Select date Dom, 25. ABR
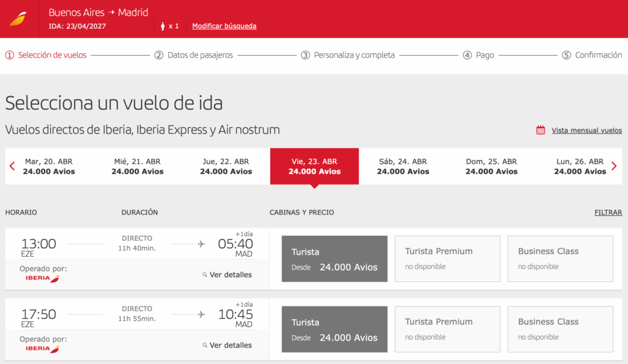The width and height of the screenshot is (628, 364). pyautogui.click(x=491, y=167)
